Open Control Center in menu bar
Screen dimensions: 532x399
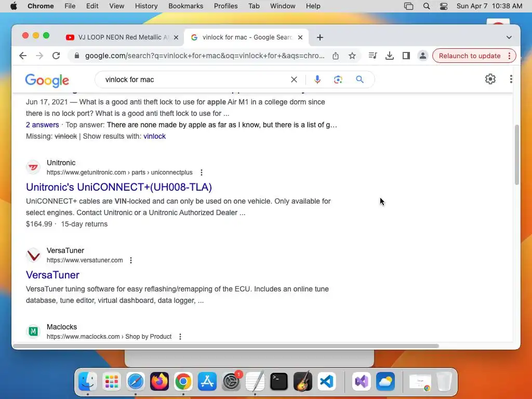pyautogui.click(x=444, y=6)
